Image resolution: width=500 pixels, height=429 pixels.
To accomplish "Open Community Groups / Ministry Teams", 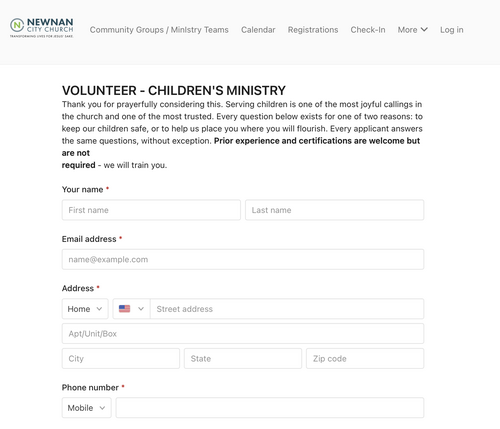I will 159,30.
